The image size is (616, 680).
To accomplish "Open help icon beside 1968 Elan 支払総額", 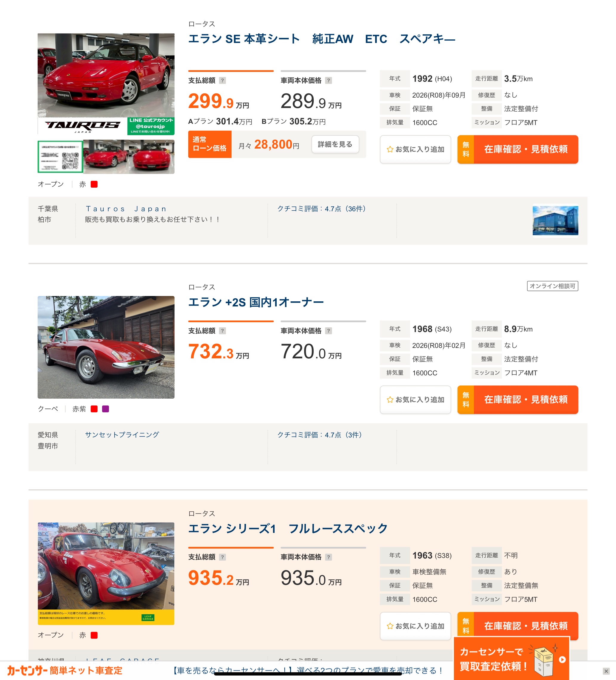I will click(x=222, y=331).
